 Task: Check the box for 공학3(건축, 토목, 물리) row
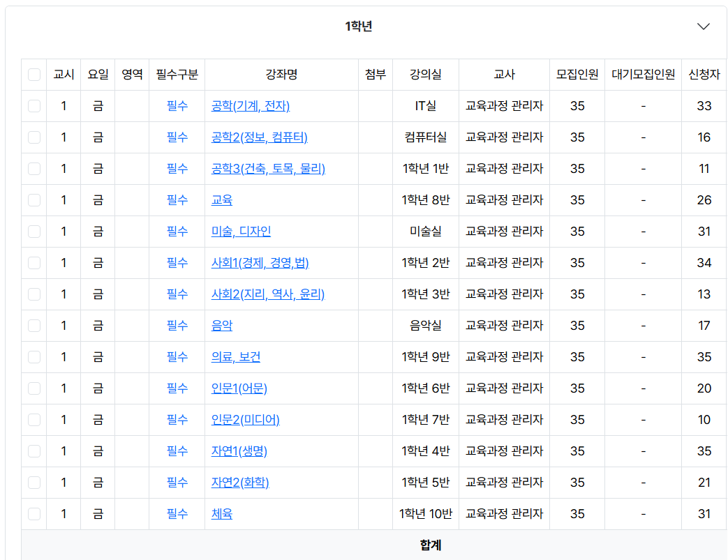click(34, 168)
